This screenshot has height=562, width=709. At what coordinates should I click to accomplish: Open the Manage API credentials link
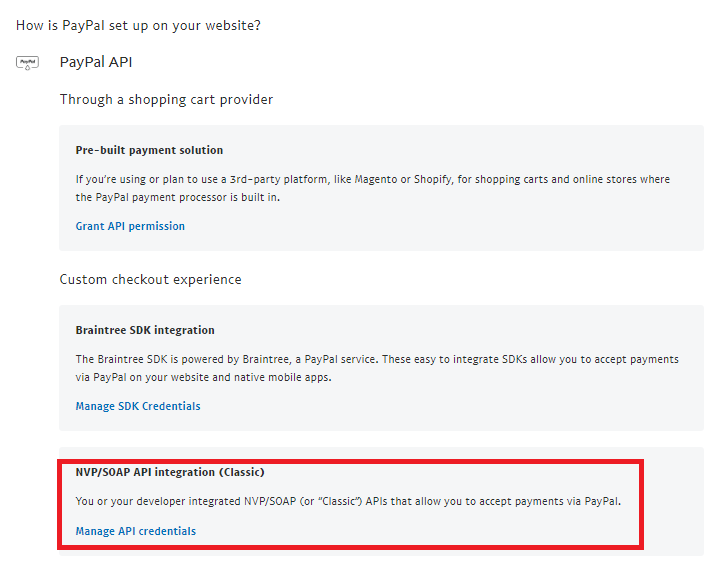point(136,531)
